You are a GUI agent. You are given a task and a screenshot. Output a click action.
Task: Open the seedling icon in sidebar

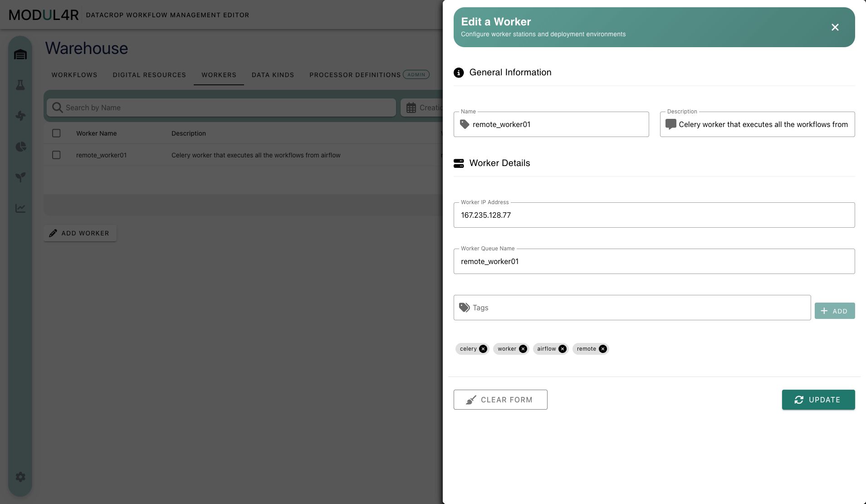tap(20, 177)
